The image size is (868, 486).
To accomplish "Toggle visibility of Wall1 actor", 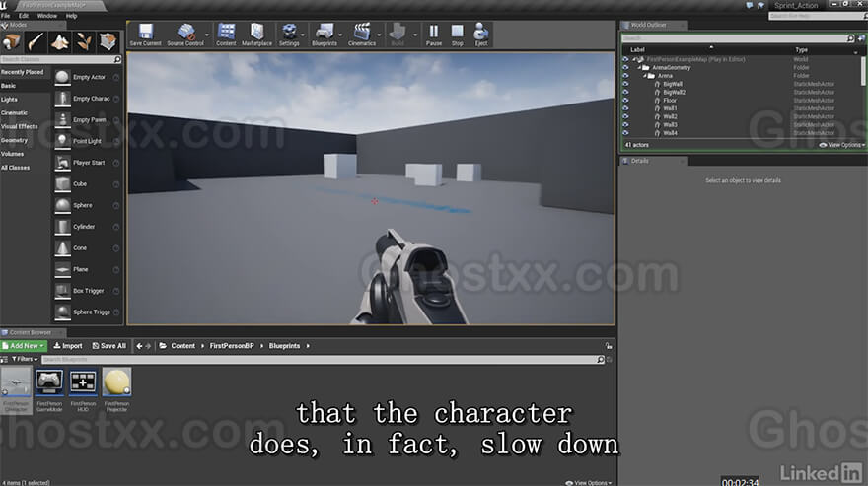I will [x=625, y=108].
